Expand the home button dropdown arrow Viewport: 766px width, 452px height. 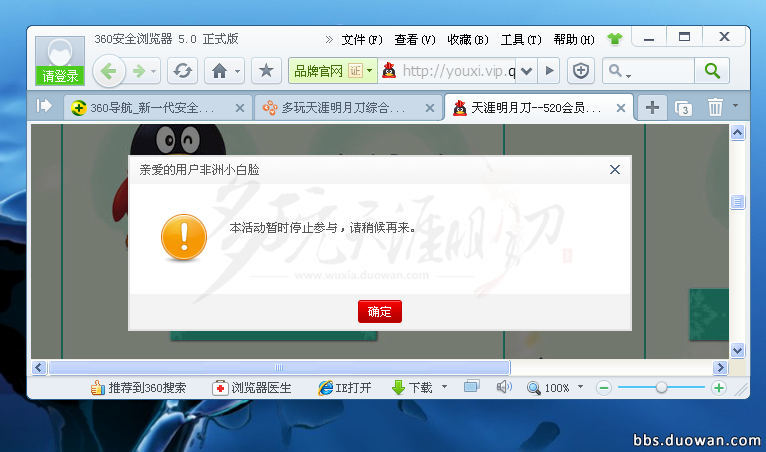237,71
